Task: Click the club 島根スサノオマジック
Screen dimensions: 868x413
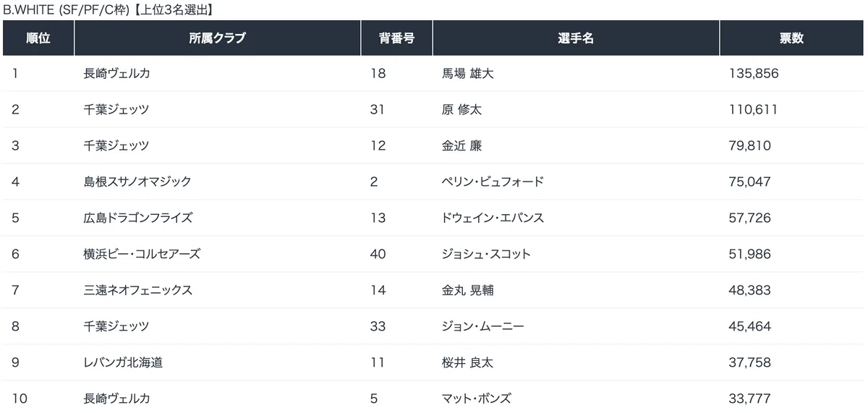Action: 137,182
